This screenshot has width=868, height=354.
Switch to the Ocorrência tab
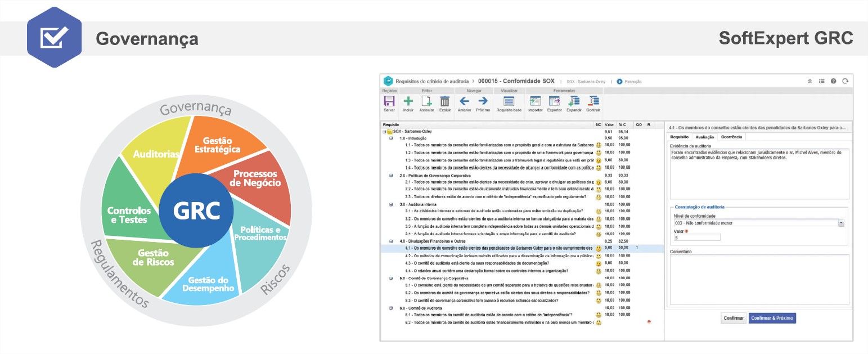[x=732, y=137]
